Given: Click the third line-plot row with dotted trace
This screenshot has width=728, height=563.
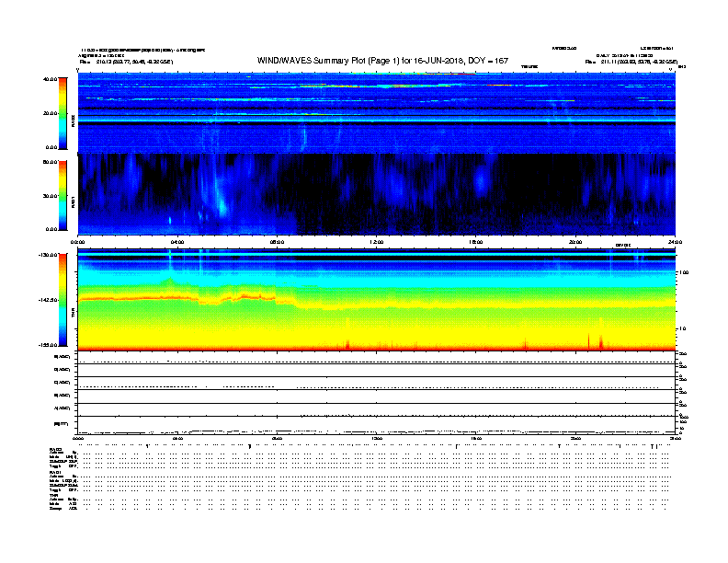Looking at the screenshot, I should 376,384.
